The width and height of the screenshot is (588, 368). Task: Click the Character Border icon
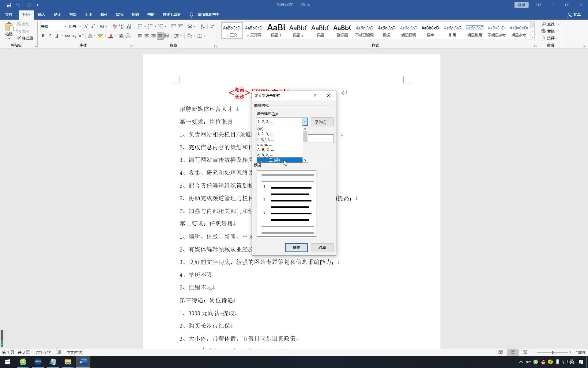pos(128,26)
